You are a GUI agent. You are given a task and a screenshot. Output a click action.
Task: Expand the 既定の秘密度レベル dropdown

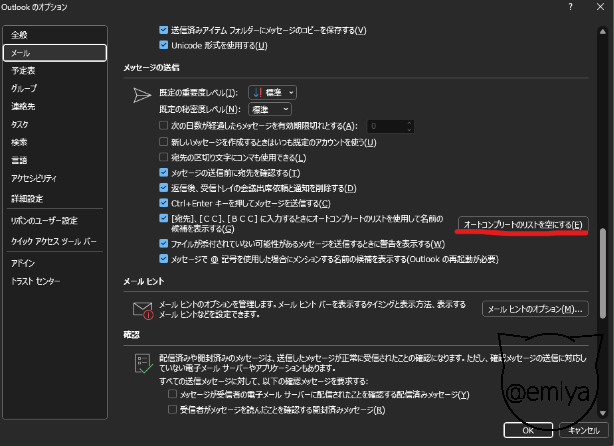click(x=271, y=108)
